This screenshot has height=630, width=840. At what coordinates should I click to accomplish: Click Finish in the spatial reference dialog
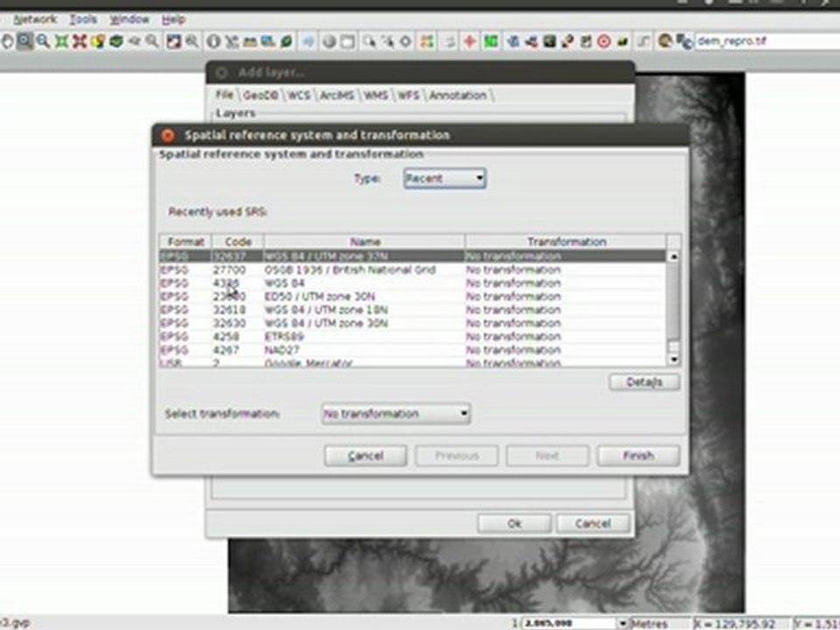(x=638, y=456)
